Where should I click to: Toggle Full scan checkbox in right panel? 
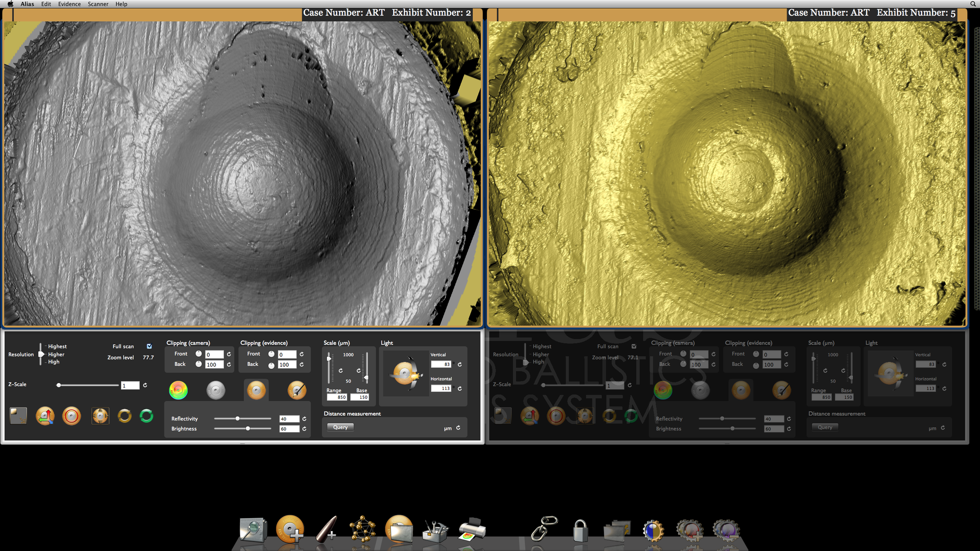[x=634, y=346]
